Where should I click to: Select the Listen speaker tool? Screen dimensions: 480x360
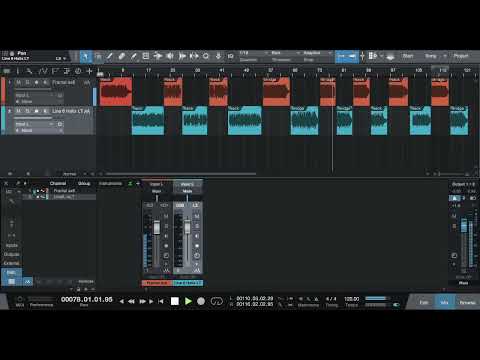coord(170,56)
